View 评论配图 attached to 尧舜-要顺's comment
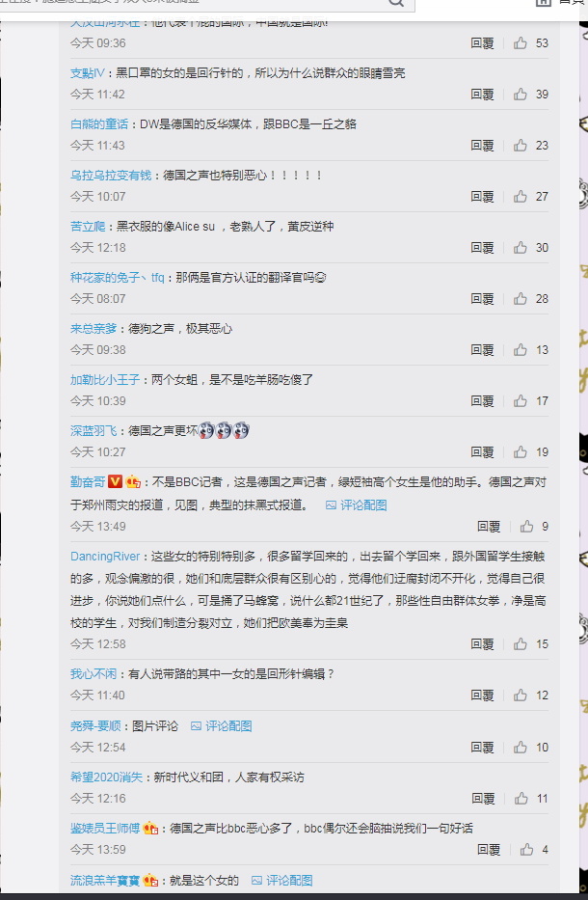 click(x=222, y=726)
